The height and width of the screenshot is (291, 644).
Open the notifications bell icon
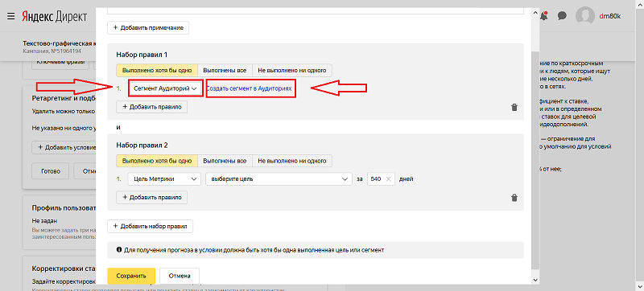pos(544,16)
